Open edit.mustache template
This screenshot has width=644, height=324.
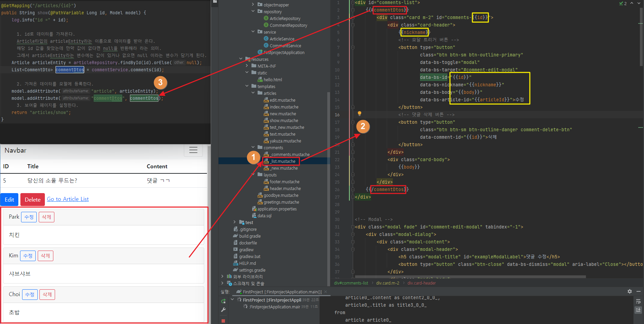[x=279, y=100]
